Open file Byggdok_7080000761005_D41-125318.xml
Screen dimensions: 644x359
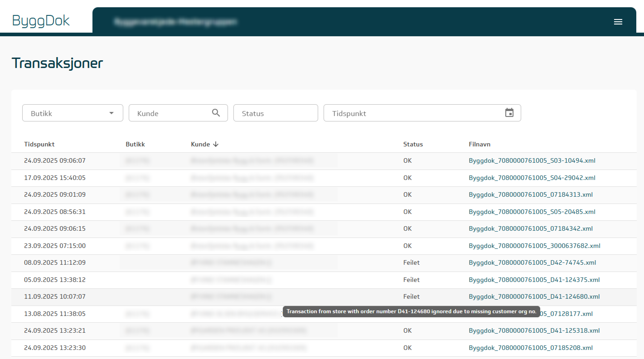tap(534, 330)
